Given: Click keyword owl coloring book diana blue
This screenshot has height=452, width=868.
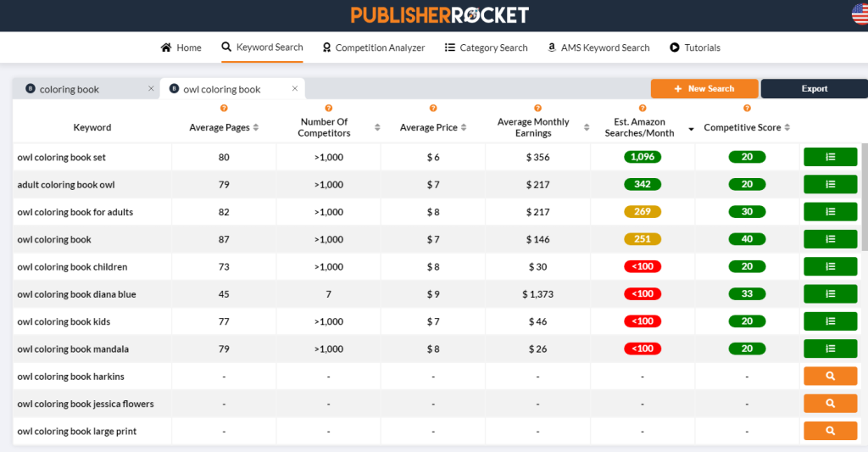Looking at the screenshot, I should click(x=76, y=294).
